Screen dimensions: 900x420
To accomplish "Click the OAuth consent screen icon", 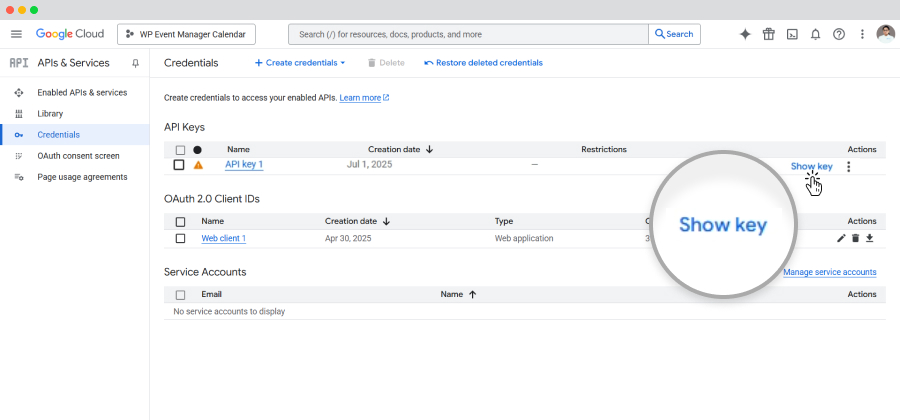I will point(19,156).
